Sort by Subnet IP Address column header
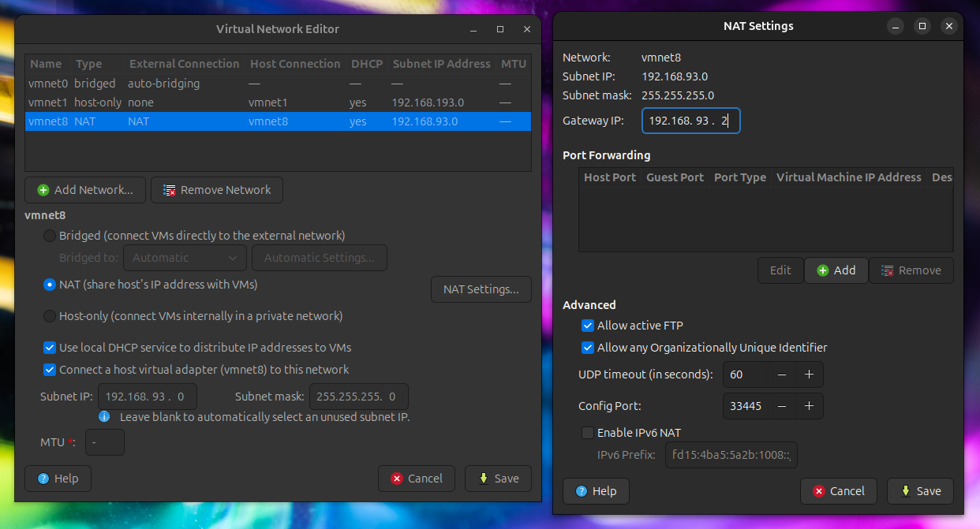The width and height of the screenshot is (980, 529). 441,64
